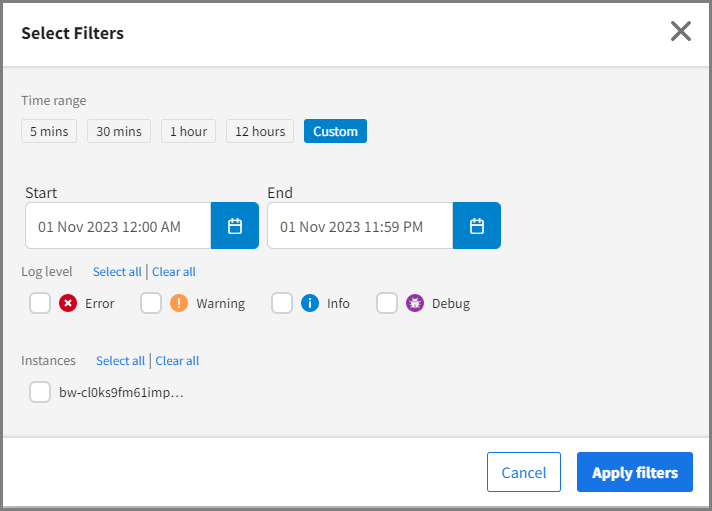Viewport: 712px width, 511px height.
Task: Pick the 1 hour time range
Action: (x=188, y=131)
